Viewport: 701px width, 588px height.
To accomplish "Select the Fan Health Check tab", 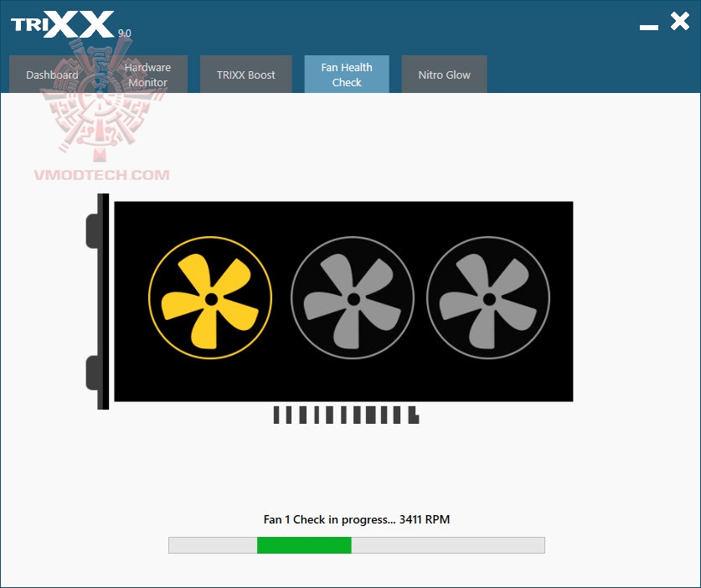I will (x=347, y=75).
